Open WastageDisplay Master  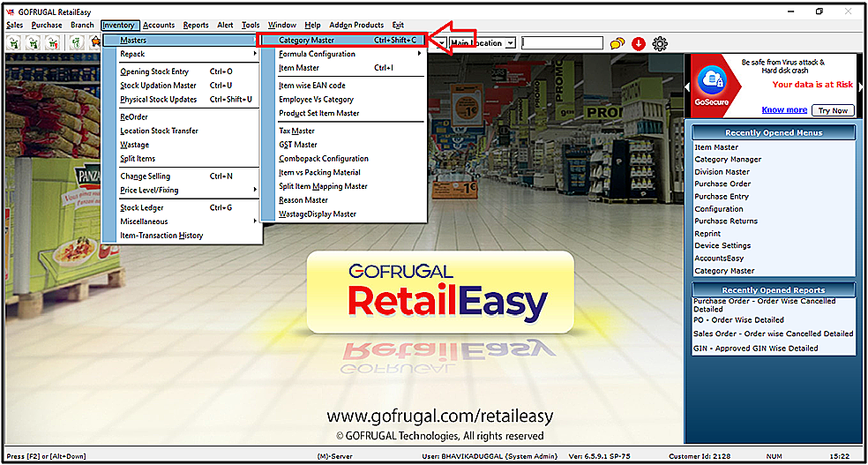point(342,214)
